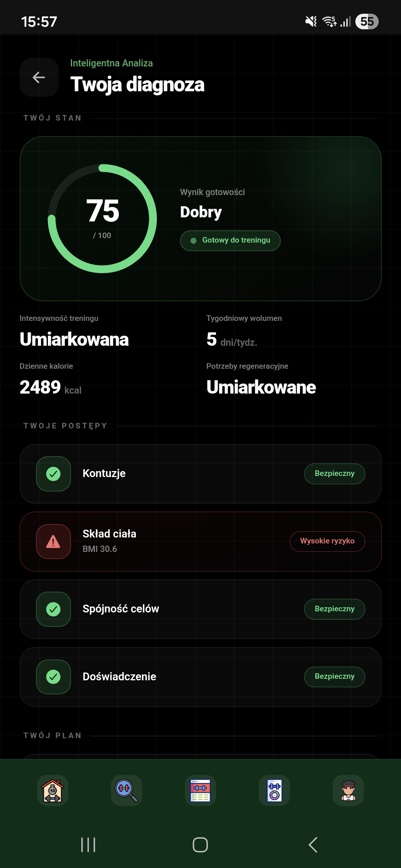Tap the Dzienne kalorie 2489 kcal value

click(x=50, y=387)
